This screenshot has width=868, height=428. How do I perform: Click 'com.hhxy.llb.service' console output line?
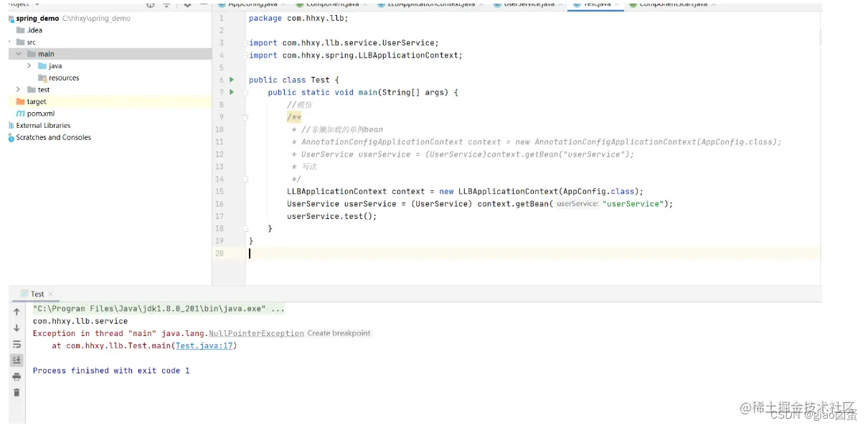[80, 321]
